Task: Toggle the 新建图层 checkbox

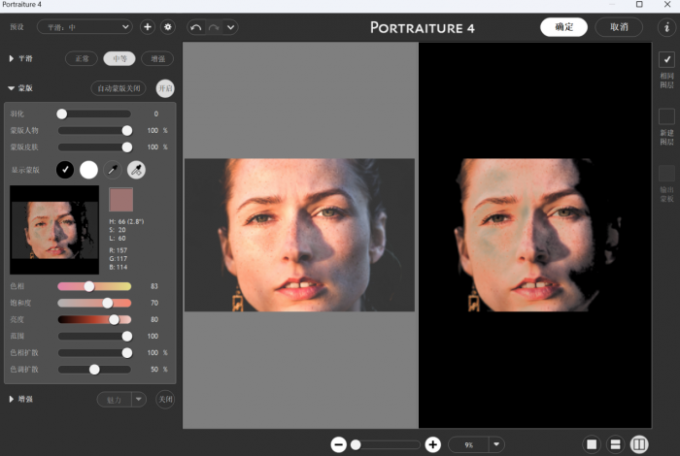Action: point(667,117)
